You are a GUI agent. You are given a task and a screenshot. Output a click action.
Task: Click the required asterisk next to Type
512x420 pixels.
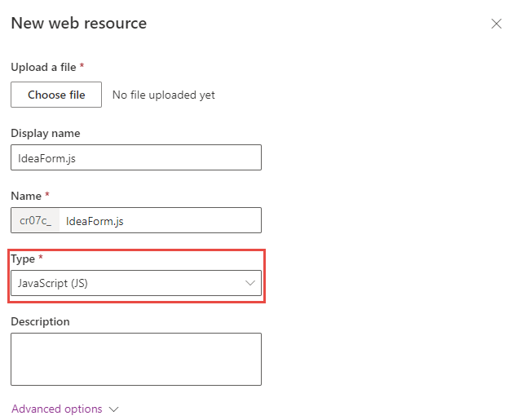pos(41,258)
